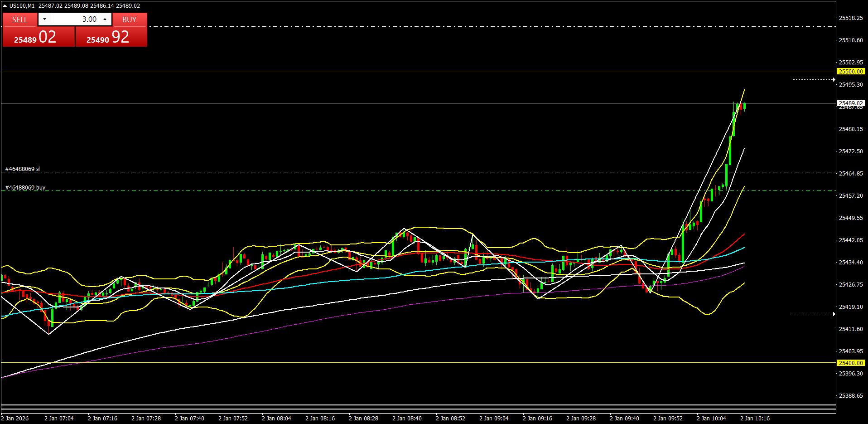
Task: Click the 2 Jan 08:40 time label
Action: point(407,419)
